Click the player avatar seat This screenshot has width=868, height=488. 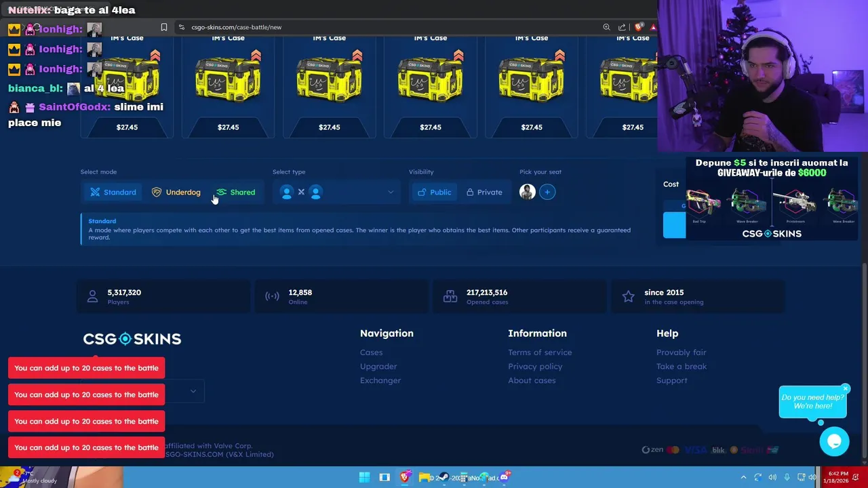point(528,192)
